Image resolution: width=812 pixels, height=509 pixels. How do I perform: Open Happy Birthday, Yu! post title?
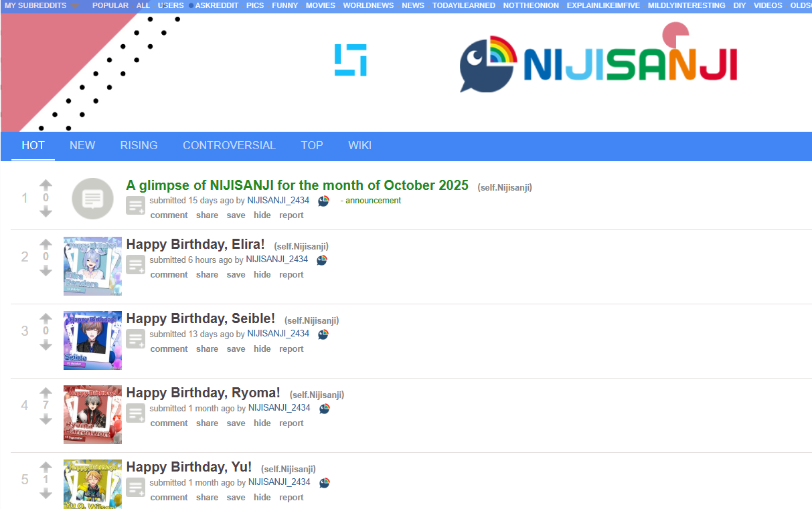coord(189,468)
